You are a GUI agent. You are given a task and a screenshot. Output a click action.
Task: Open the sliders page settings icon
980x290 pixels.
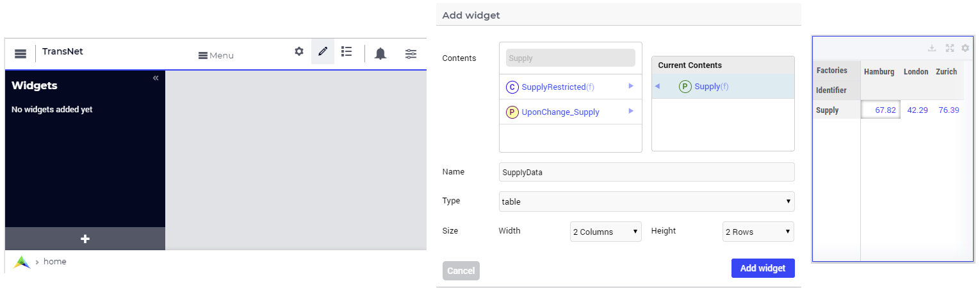(x=411, y=54)
